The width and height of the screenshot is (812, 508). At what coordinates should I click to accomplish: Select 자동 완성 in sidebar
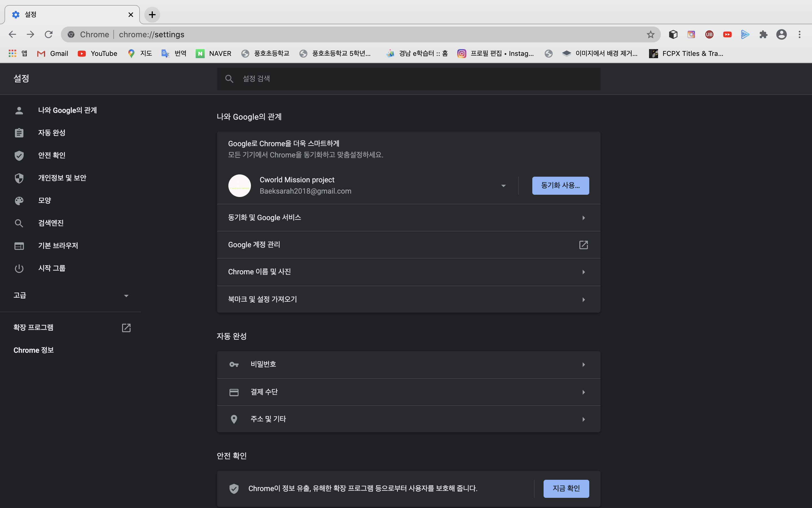point(52,133)
